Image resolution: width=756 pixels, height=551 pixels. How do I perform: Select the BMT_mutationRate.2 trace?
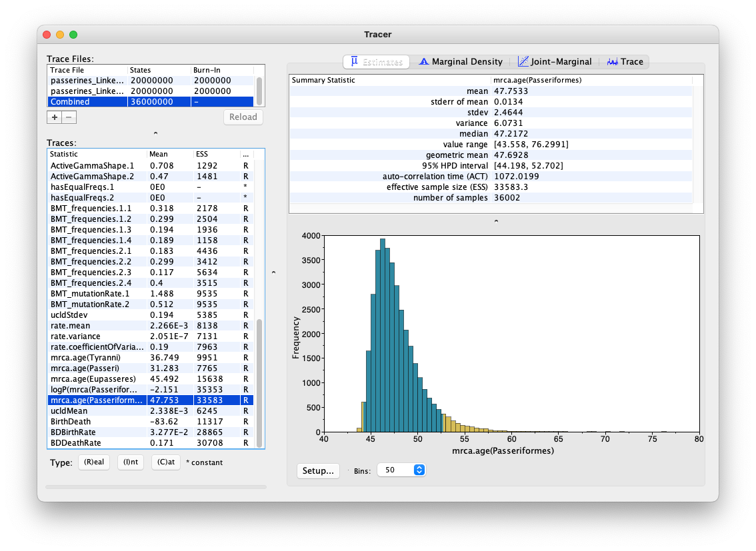[x=151, y=304]
